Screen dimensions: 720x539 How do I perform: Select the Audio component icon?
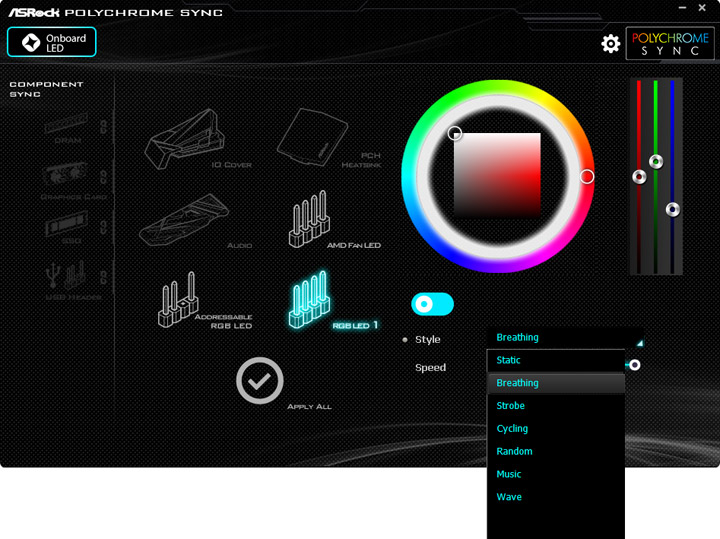[x=184, y=220]
